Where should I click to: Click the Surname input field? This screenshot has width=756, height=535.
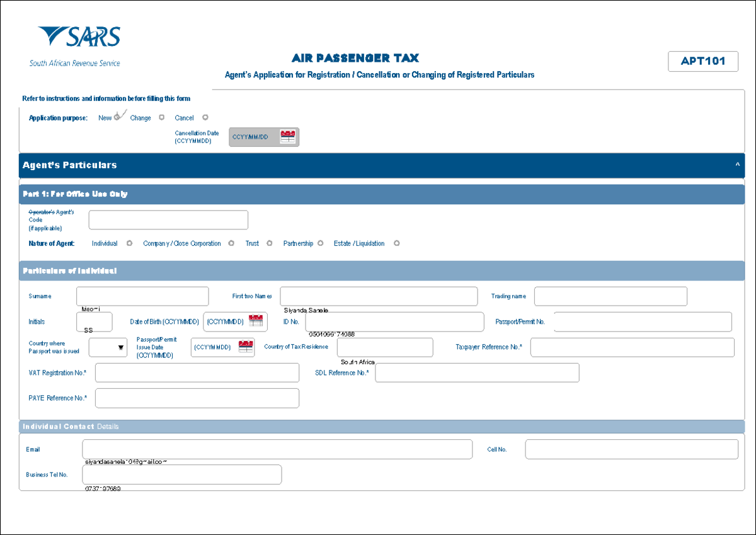[142, 296]
